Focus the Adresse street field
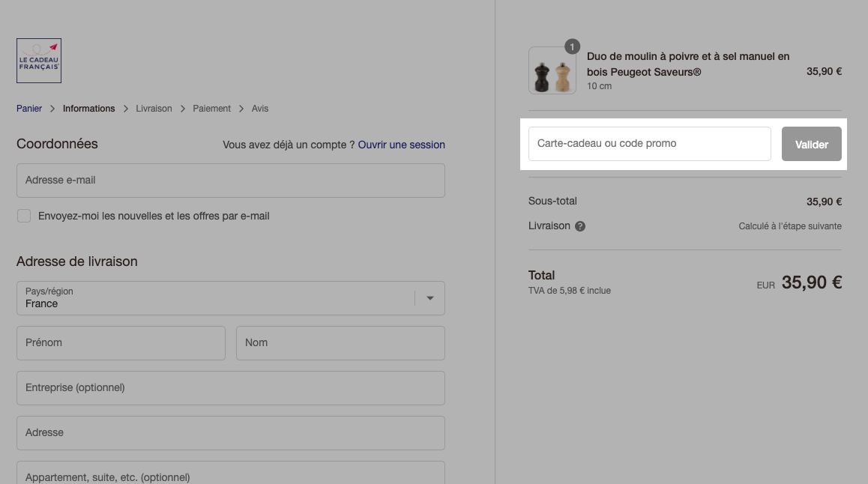Image resolution: width=868 pixels, height=484 pixels. tap(231, 432)
